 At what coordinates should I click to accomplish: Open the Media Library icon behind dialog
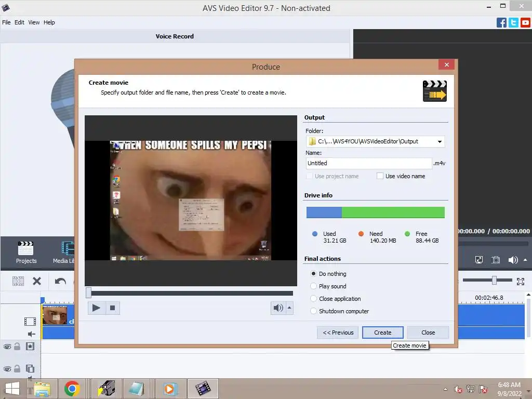[x=68, y=249]
